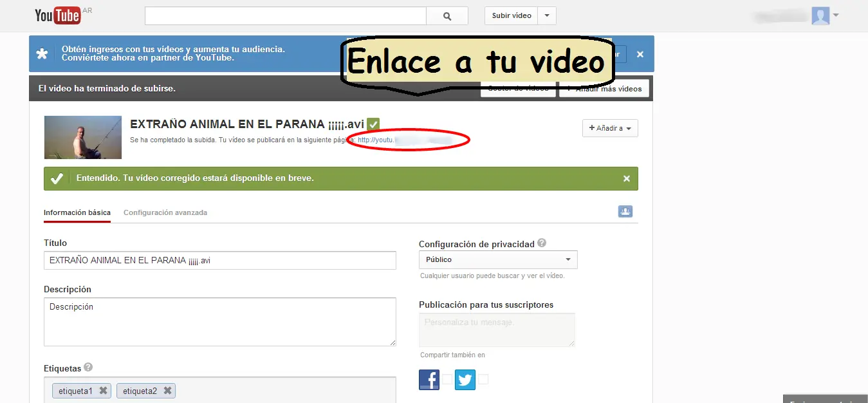Click the Subir vídeo button
The height and width of the screenshot is (403, 868).
(512, 16)
